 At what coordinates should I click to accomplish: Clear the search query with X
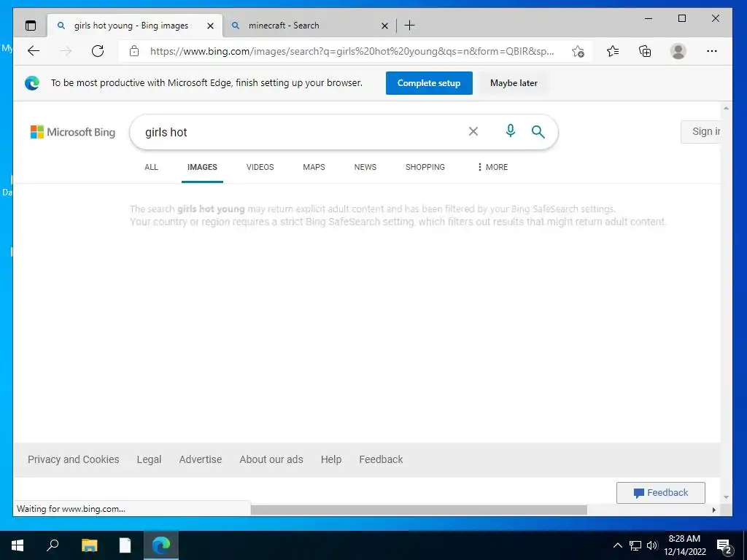473,131
